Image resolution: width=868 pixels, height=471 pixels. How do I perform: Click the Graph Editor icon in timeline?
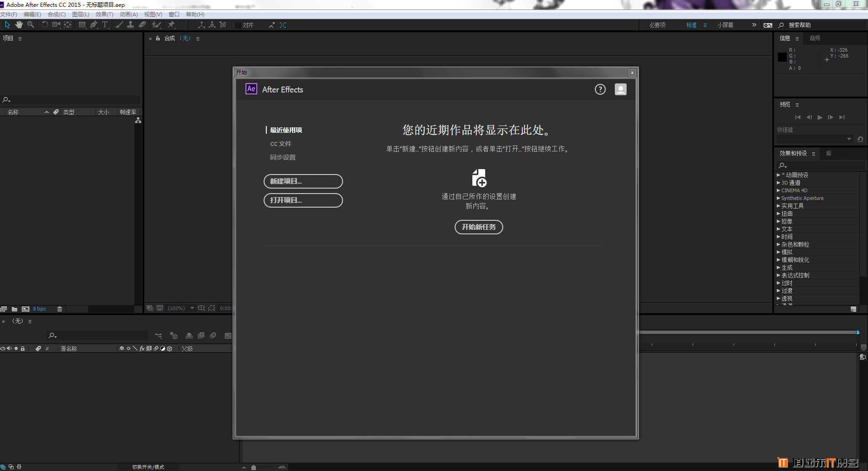click(x=228, y=335)
